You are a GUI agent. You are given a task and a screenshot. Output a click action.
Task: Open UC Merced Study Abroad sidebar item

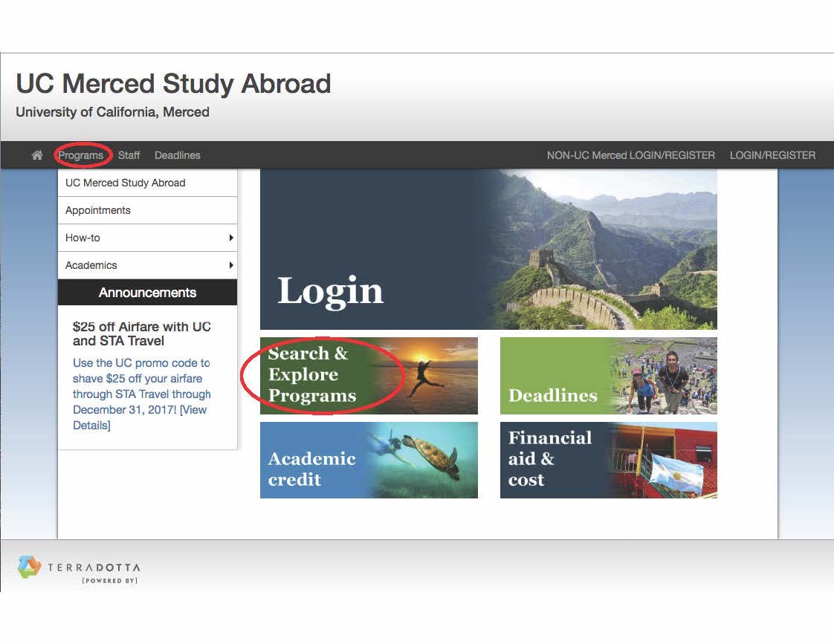147,183
